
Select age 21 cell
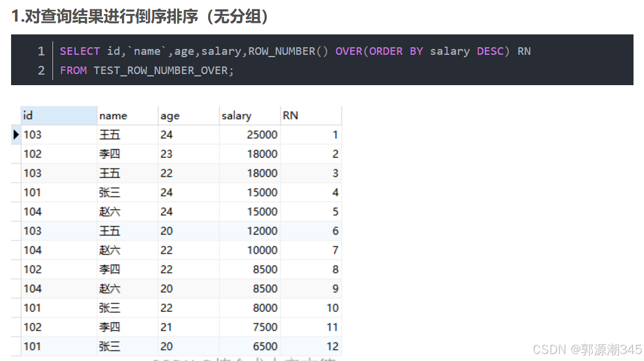point(188,327)
